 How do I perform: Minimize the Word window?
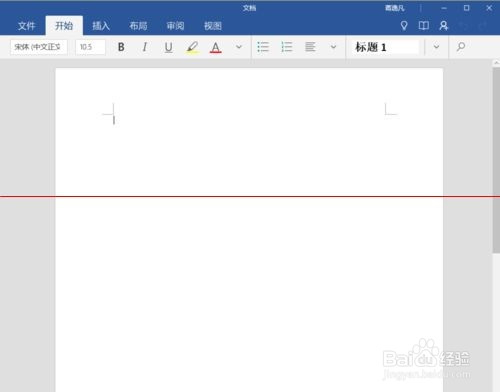(444, 8)
